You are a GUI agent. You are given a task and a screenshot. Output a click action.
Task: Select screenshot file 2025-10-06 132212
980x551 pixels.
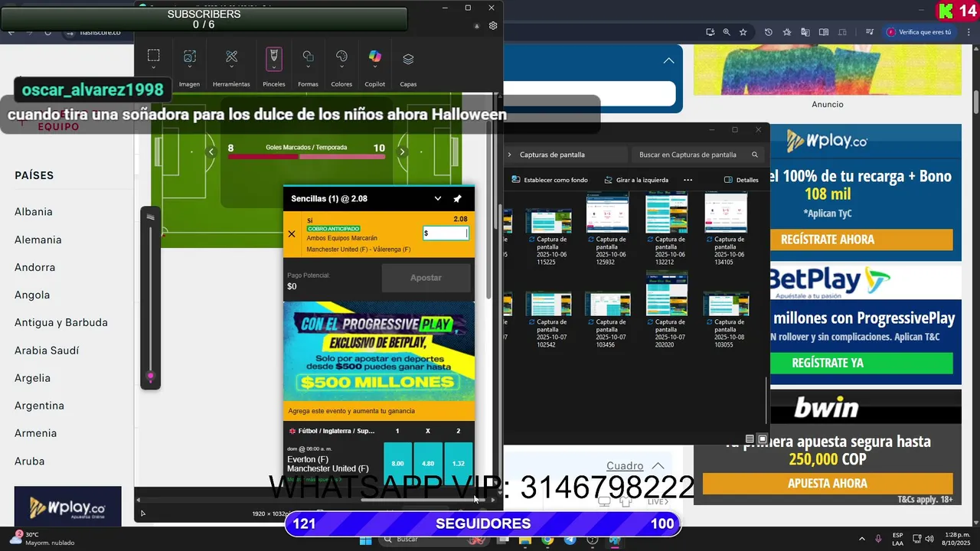(666, 228)
